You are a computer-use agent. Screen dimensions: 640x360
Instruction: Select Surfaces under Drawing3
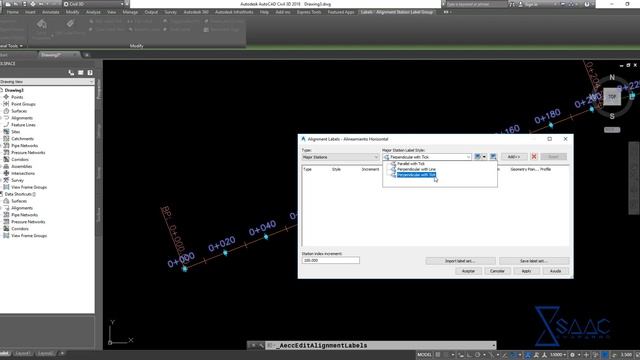click(x=19, y=111)
